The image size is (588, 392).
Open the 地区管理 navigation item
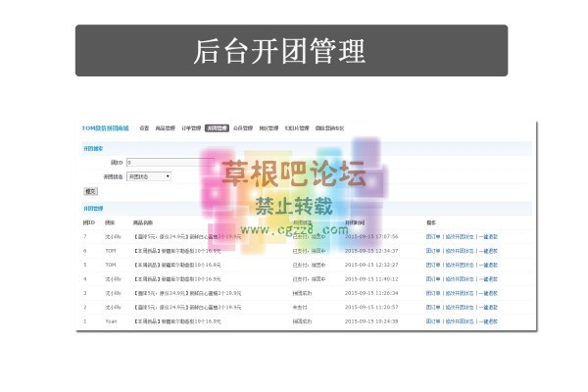click(x=269, y=128)
